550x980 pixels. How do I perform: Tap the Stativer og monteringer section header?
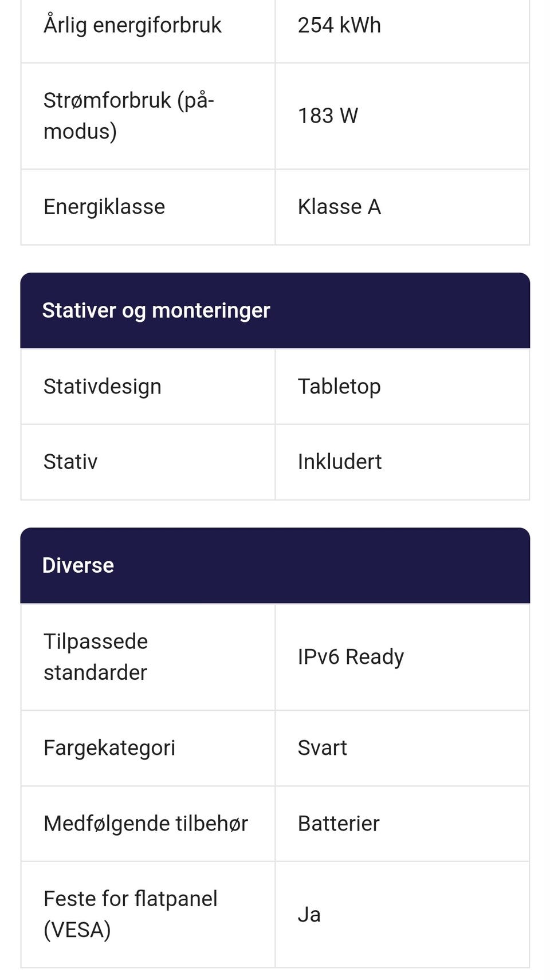click(x=156, y=310)
